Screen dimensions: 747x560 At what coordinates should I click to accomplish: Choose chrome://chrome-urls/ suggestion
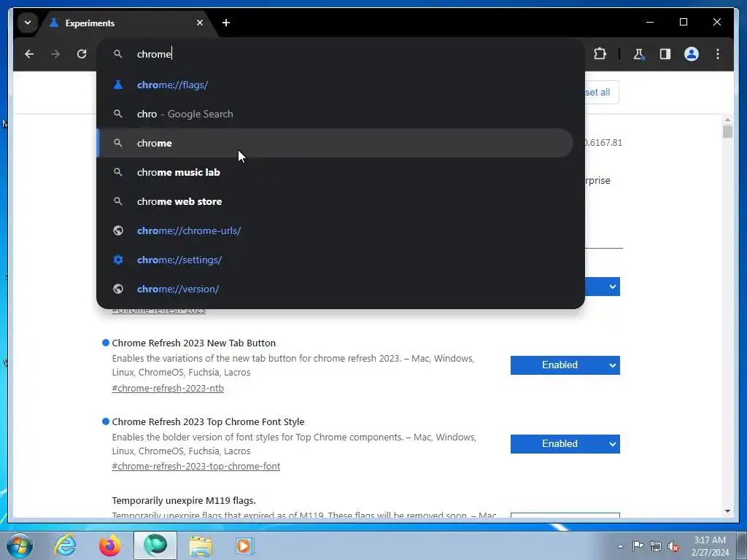click(x=336, y=230)
